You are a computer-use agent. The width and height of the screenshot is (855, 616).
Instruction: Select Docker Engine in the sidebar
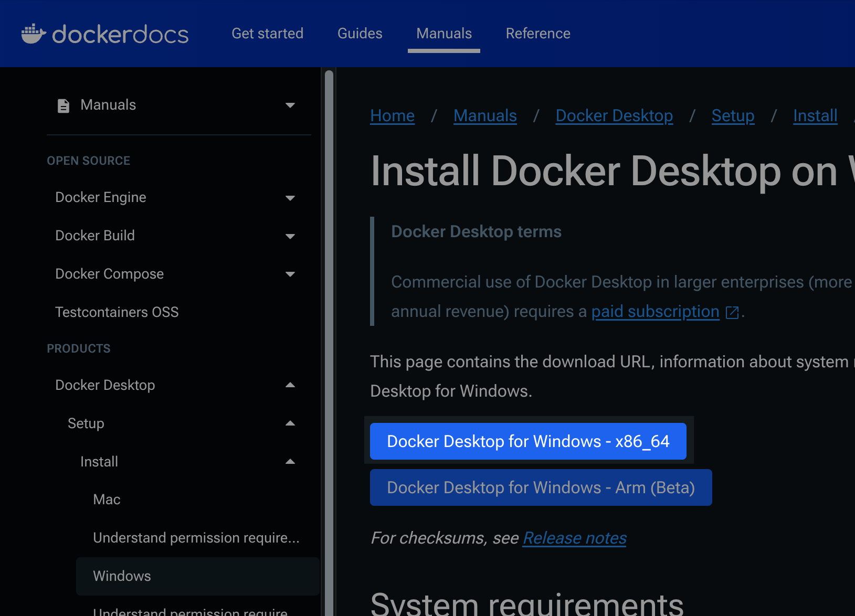[101, 197]
